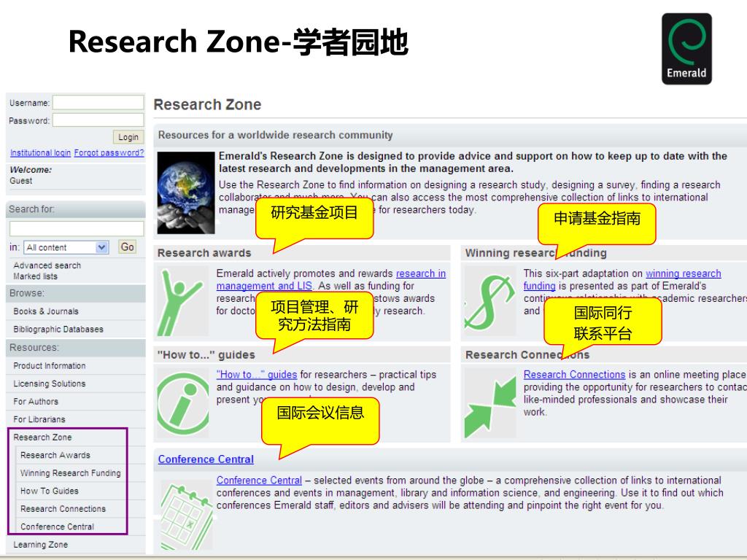
Task: Click the How to guides info icon
Action: (182, 402)
